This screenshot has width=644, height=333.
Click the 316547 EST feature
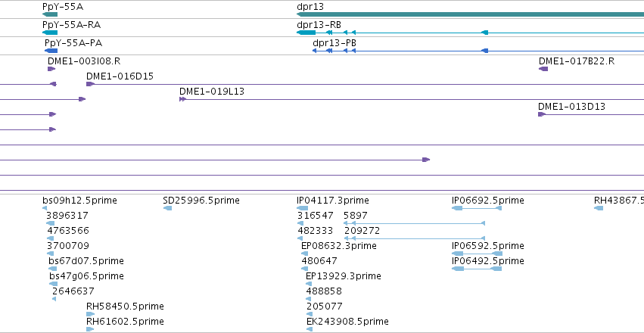[300, 223]
